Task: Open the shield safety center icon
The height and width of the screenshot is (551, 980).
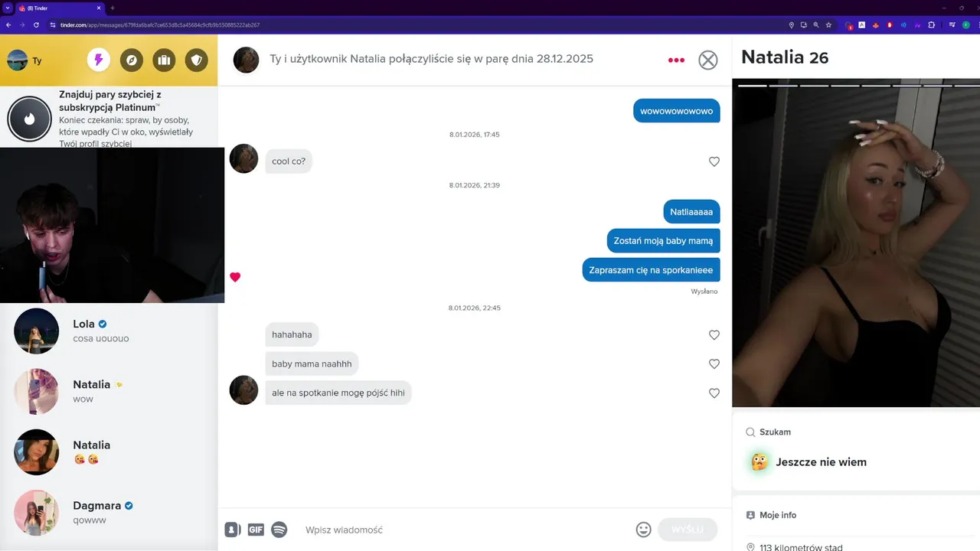Action: [197, 60]
